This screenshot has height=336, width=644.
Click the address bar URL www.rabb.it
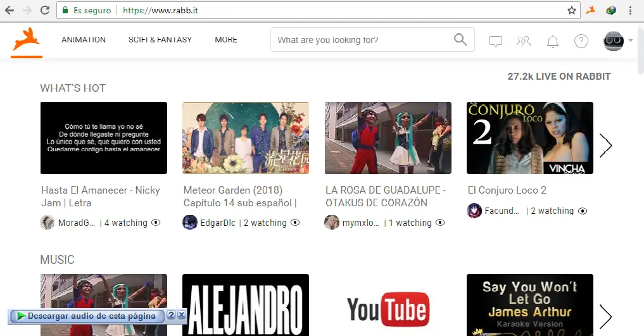tap(160, 10)
